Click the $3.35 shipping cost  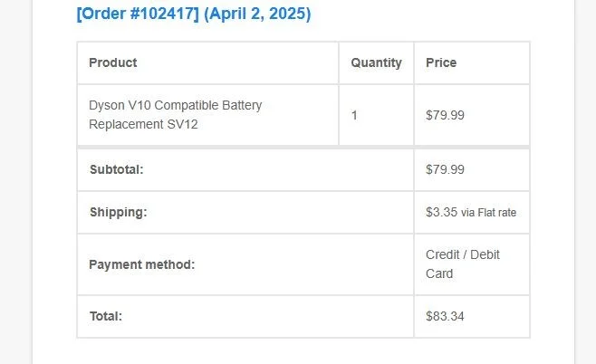[x=441, y=212]
